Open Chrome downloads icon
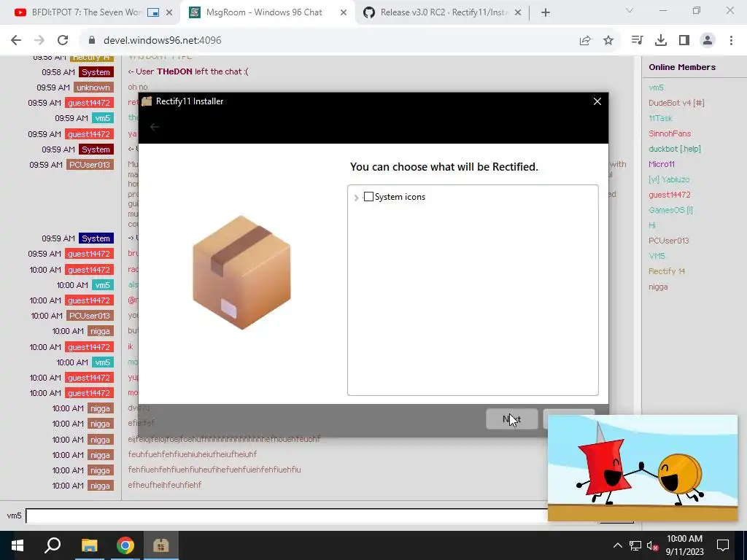747x560 pixels. tap(661, 41)
